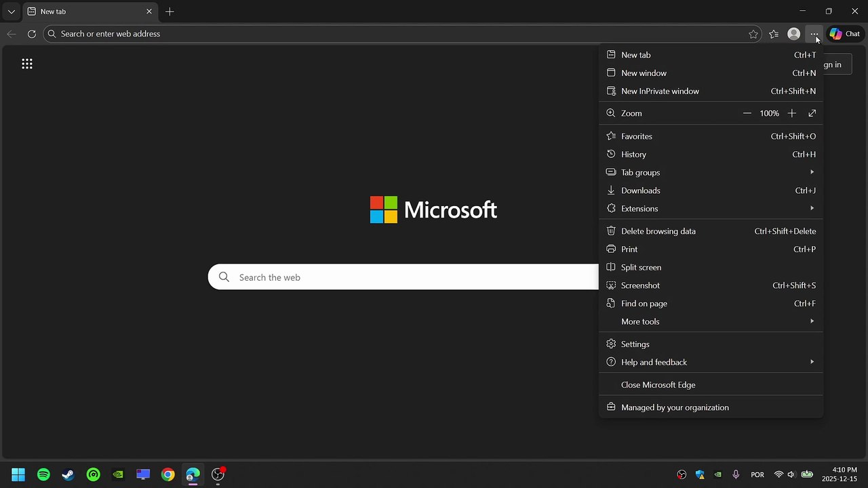Open Settings from the menu
This screenshot has height=488, width=868.
tap(711, 344)
